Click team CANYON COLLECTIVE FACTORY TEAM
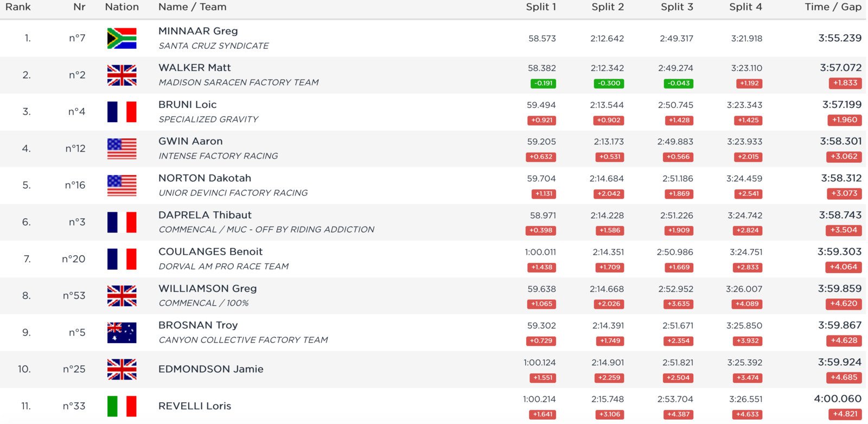 coord(243,340)
